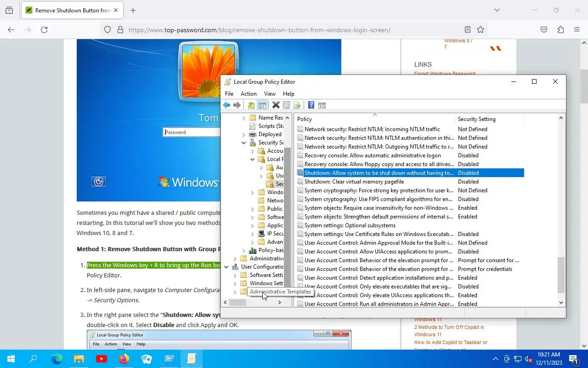The image size is (588, 368).
Task: Open Firefox hamburger application menu
Action: pos(577,29)
